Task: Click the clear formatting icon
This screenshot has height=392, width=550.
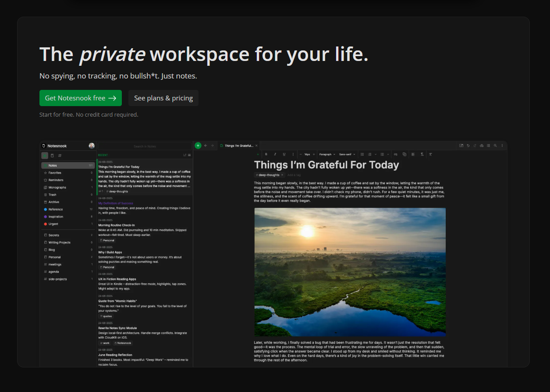Action: pyautogui.click(x=431, y=154)
